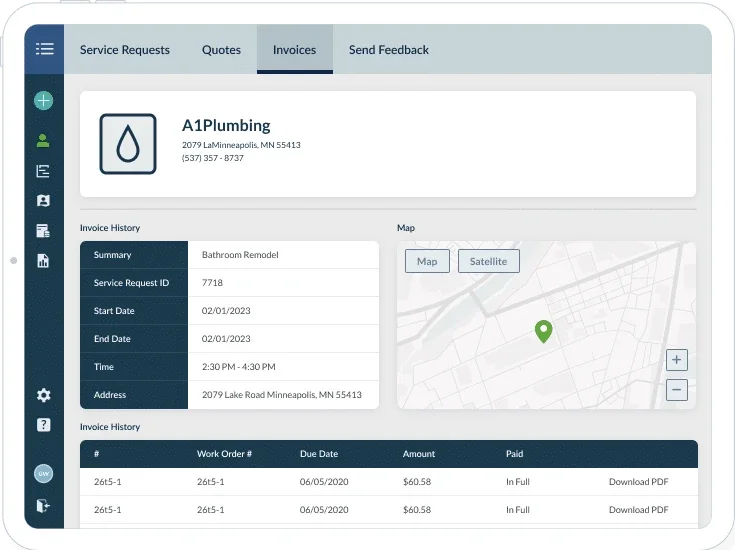The width and height of the screenshot is (735, 550).
Task: Click the help question mark icon
Action: 44,425
